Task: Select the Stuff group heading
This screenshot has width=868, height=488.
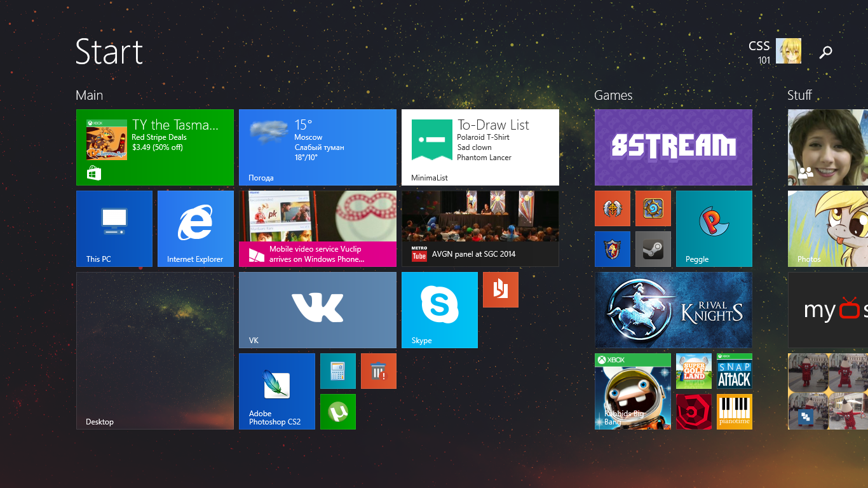Action: coord(799,95)
